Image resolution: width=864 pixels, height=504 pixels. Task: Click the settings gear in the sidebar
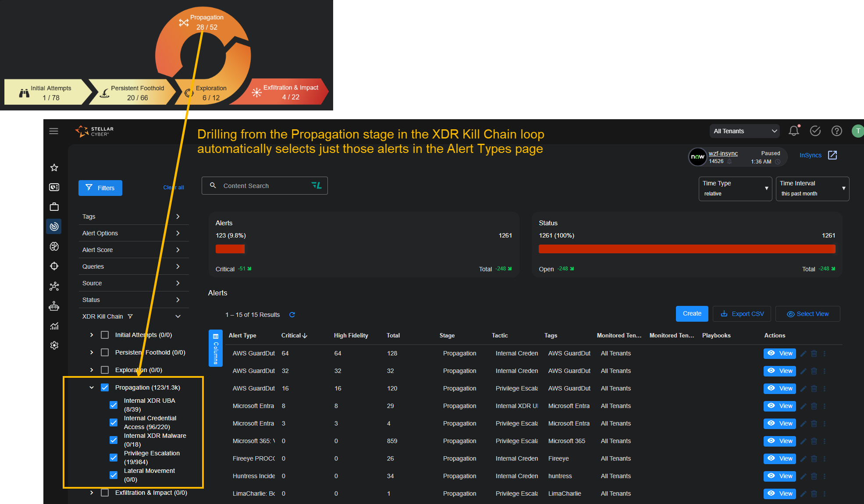coord(54,345)
